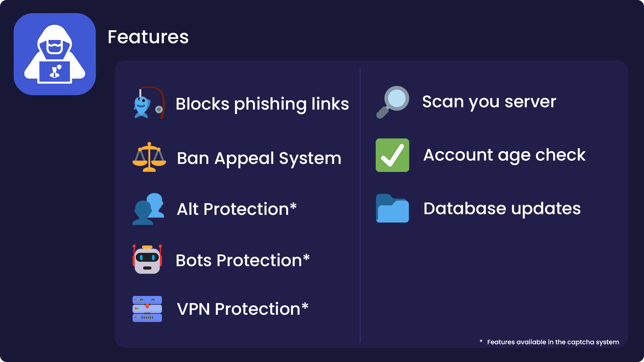Click the vertical divider between columns
The image size is (644, 362).
pyautogui.click(x=360, y=204)
